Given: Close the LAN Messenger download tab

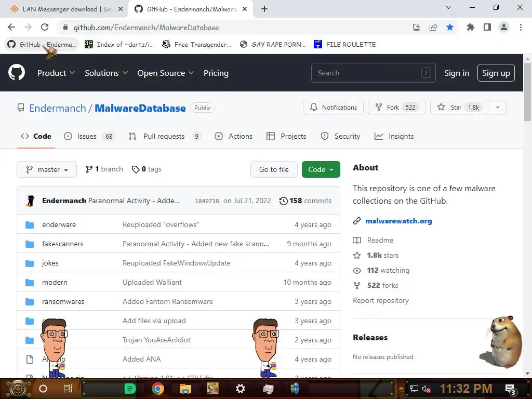Looking at the screenshot, I should (120, 9).
